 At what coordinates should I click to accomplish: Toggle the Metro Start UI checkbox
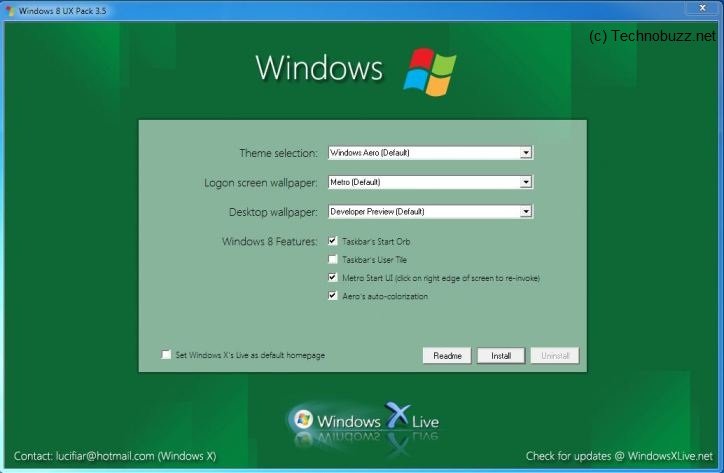point(332,278)
